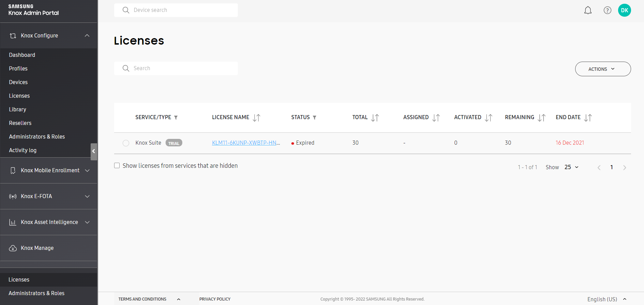Collapse the sidebar with the arrow handle
The image size is (644, 305).
(x=94, y=151)
